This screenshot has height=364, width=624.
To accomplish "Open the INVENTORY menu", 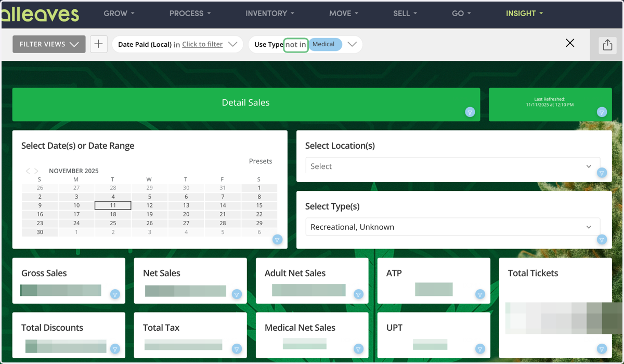I will tap(270, 14).
